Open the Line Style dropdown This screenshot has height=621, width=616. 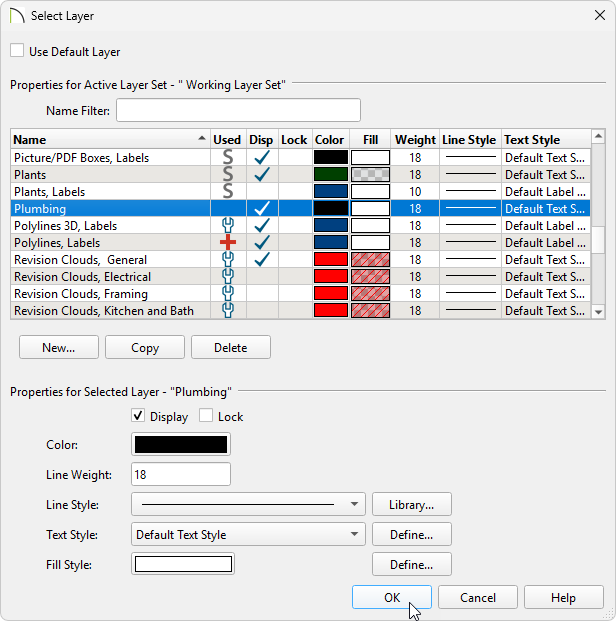coord(248,504)
